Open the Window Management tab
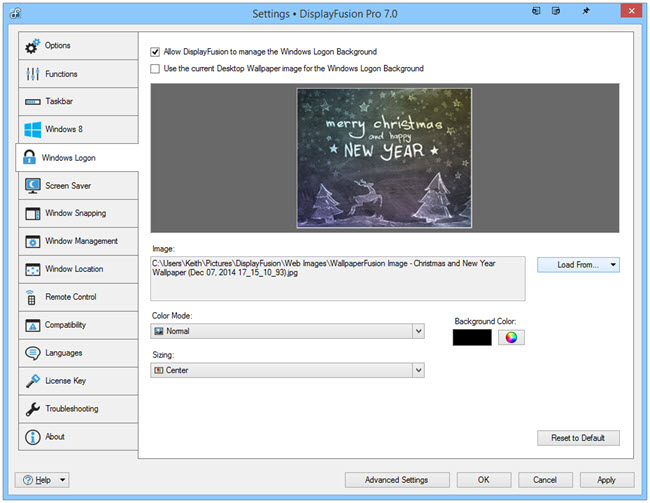This screenshot has width=650, height=503. (x=78, y=241)
